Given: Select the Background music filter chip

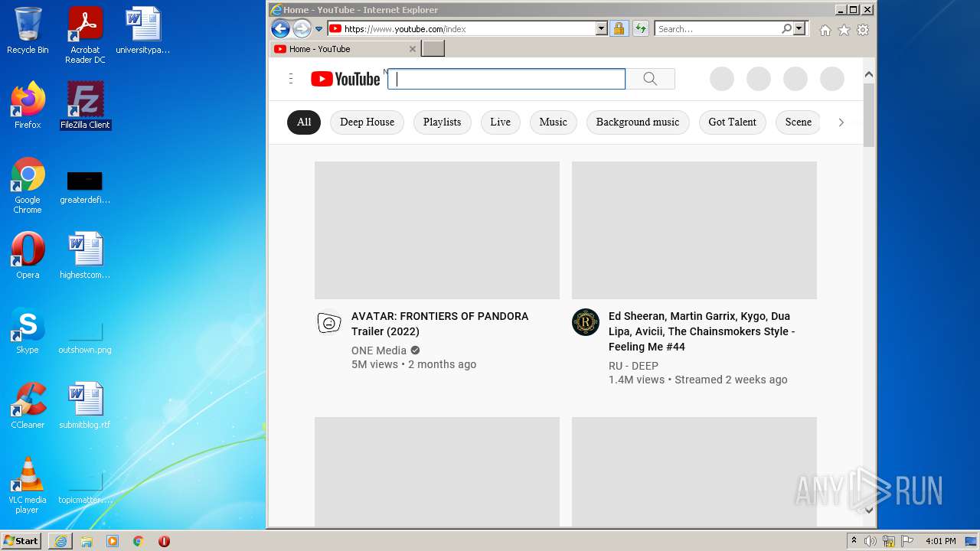Looking at the screenshot, I should [x=638, y=122].
